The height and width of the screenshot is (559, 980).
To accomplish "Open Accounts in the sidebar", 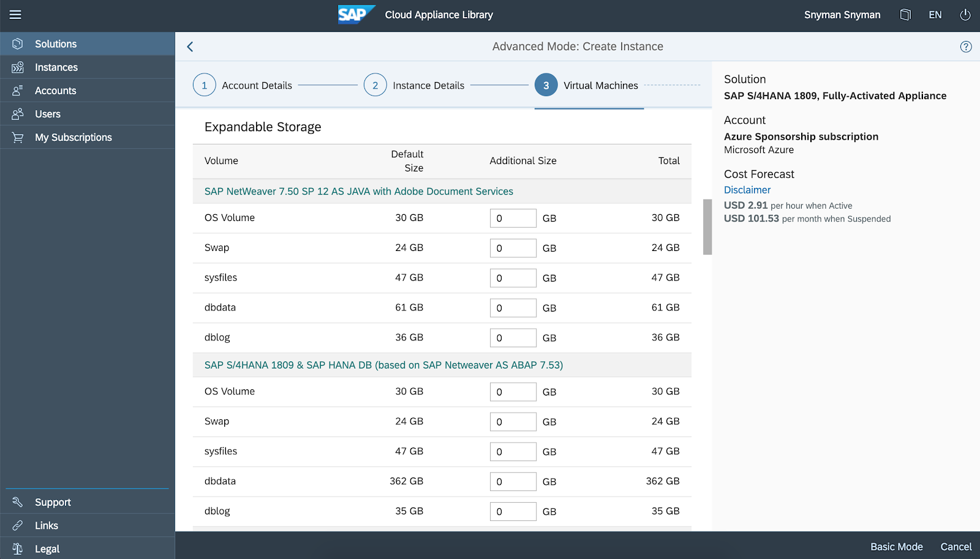I will point(88,91).
